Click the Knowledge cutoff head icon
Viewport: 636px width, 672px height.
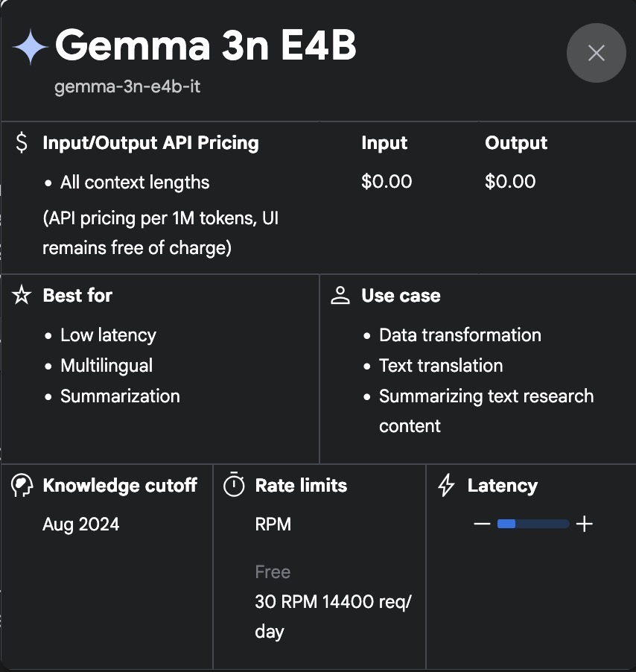coord(22,486)
